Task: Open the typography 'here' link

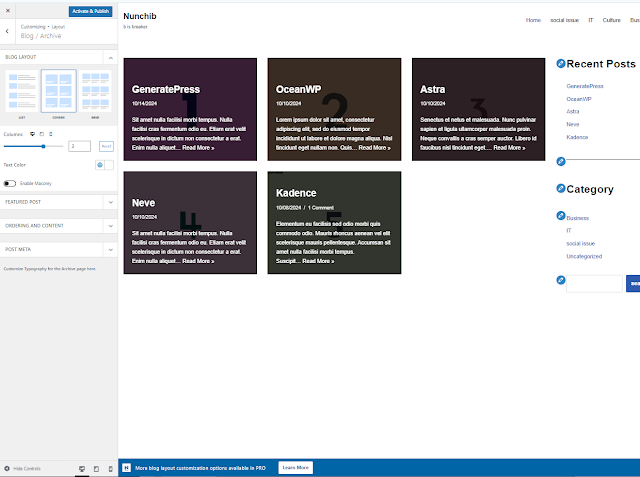Action: pyautogui.click(x=91, y=269)
